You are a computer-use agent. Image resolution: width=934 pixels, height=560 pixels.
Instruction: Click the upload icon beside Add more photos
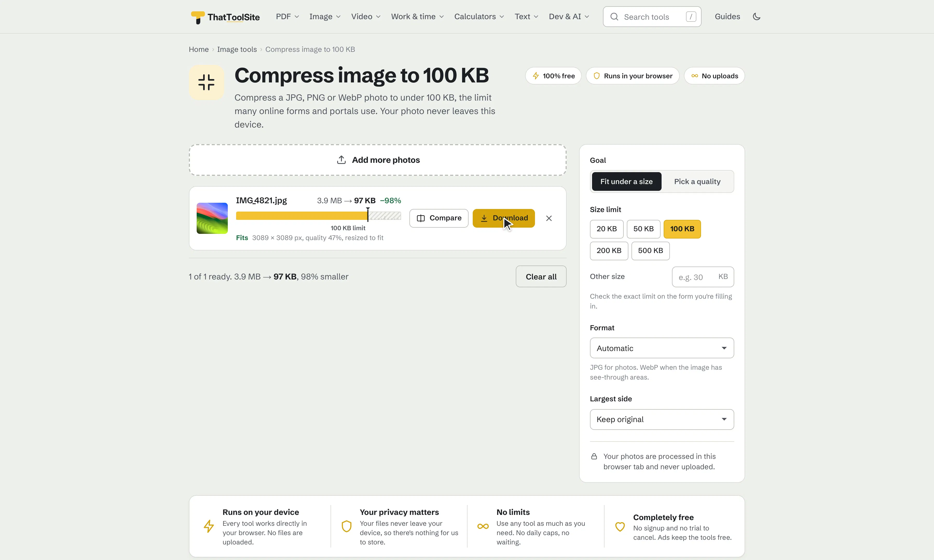click(x=341, y=160)
